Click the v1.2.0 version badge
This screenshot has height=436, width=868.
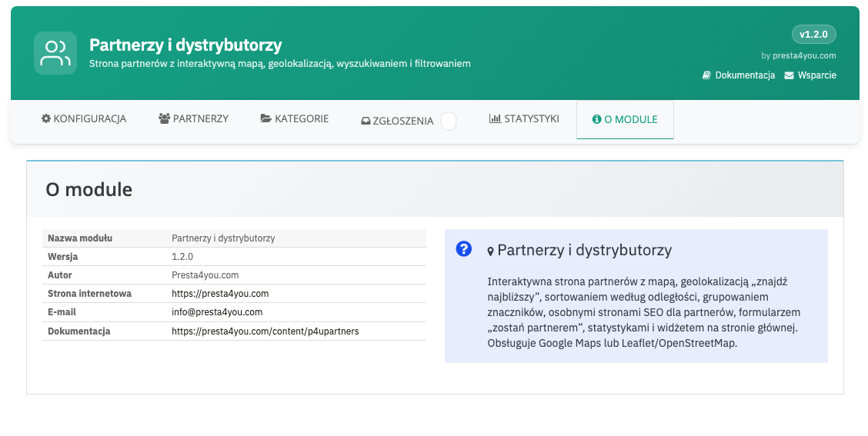[x=814, y=35]
